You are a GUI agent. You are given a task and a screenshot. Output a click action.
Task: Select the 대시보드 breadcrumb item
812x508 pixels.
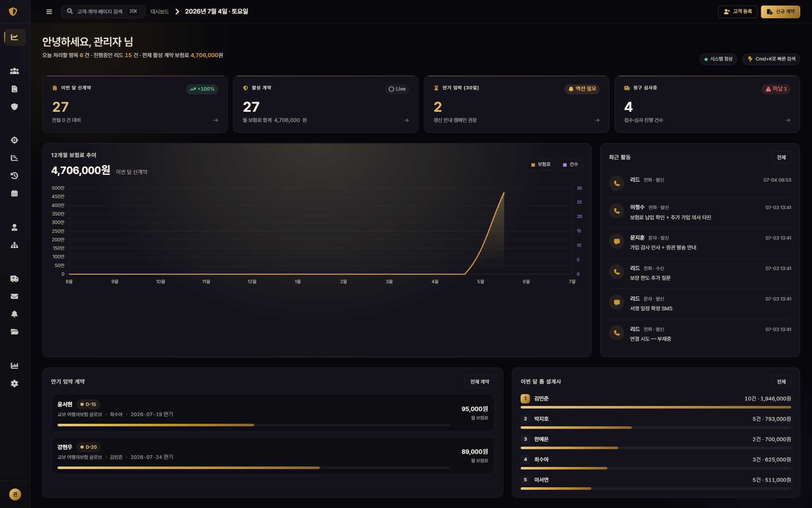coord(159,12)
